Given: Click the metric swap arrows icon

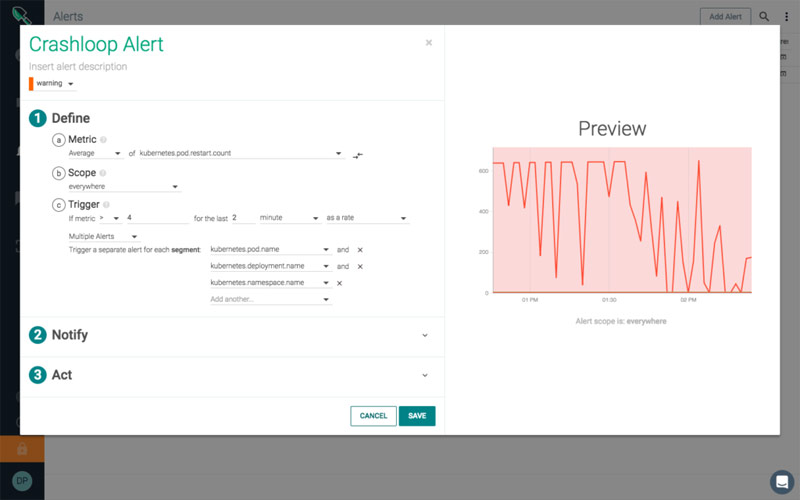Looking at the screenshot, I should [x=358, y=155].
